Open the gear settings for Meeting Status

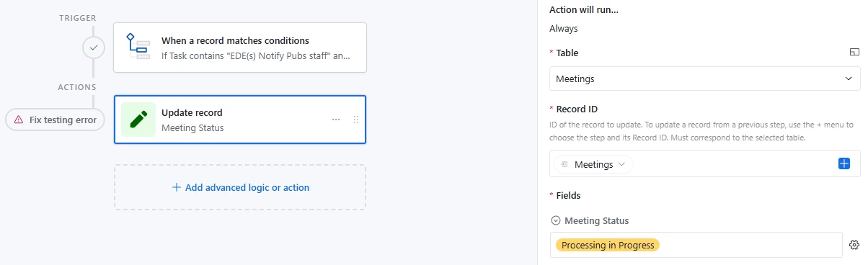854,245
